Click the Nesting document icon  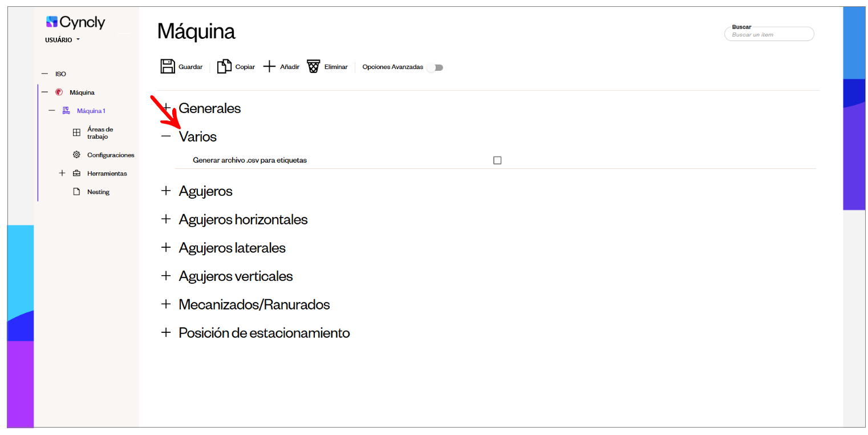[76, 192]
